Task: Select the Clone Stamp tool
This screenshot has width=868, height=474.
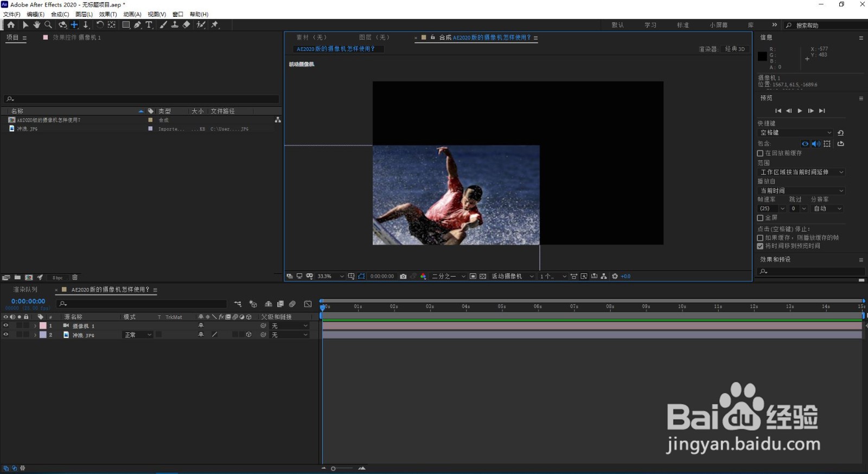Action: coord(175,24)
